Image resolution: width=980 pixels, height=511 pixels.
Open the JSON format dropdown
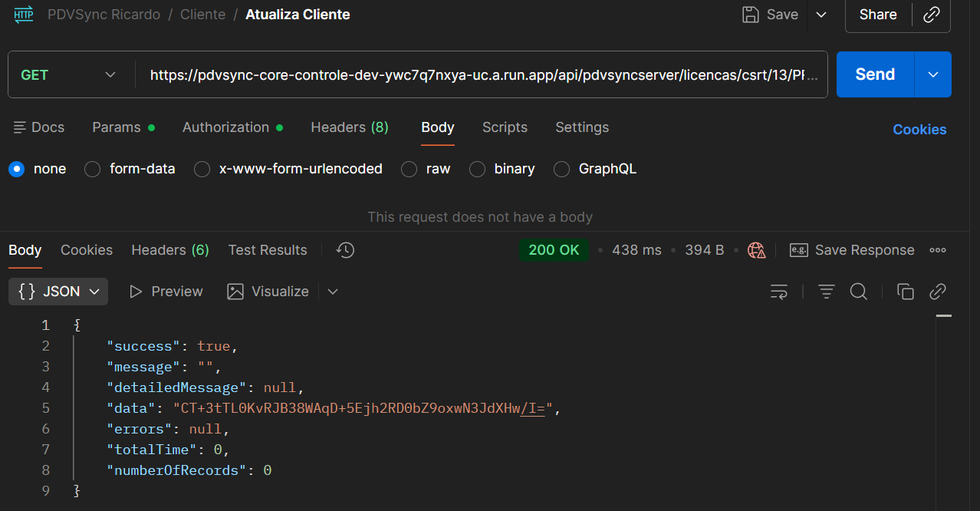pos(59,292)
